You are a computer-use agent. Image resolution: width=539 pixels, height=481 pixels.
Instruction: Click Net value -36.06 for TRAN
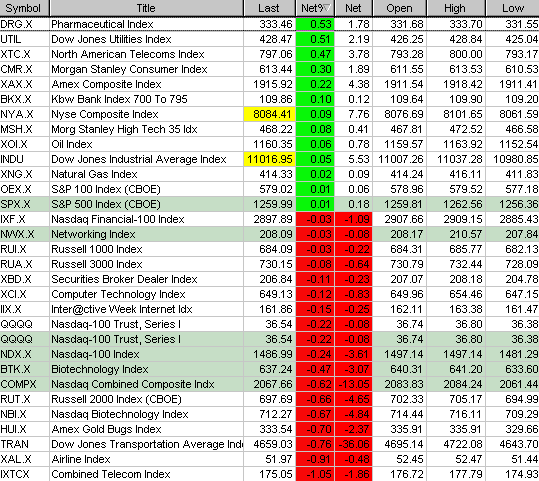(353, 444)
